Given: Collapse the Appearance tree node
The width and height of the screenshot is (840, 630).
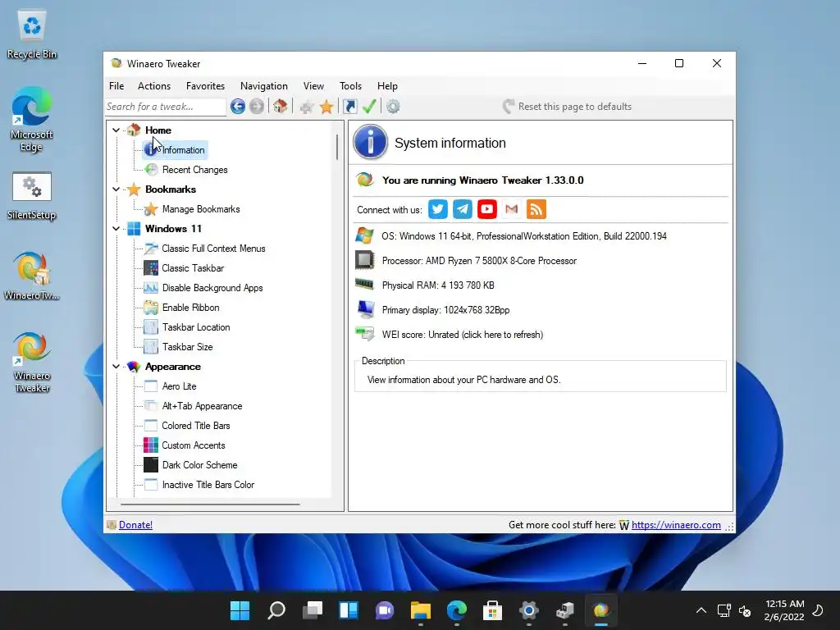Looking at the screenshot, I should point(116,367).
